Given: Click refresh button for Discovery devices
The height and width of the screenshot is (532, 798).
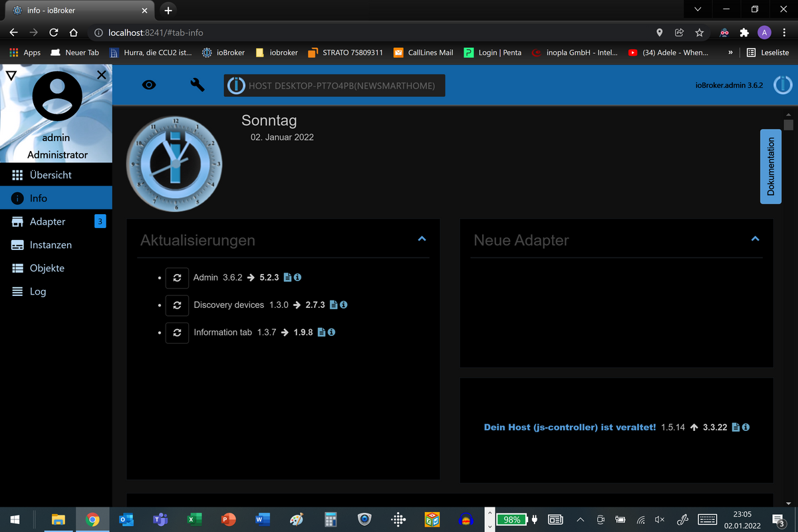Looking at the screenshot, I should click(x=177, y=305).
